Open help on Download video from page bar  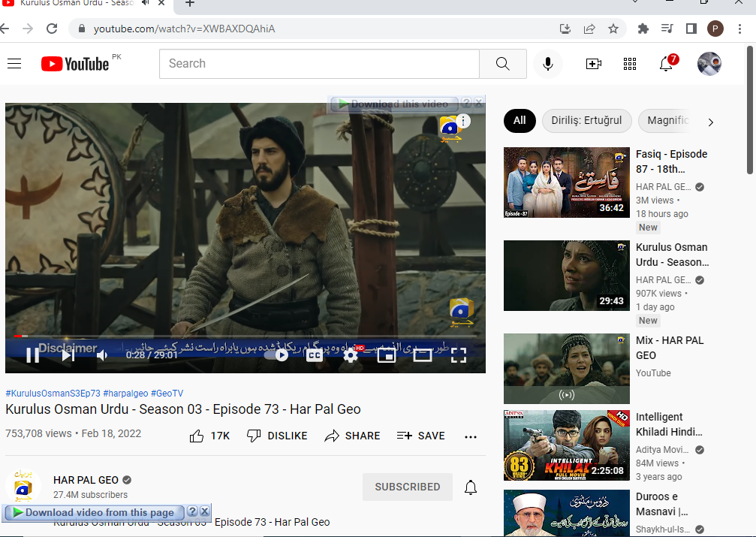[192, 511]
